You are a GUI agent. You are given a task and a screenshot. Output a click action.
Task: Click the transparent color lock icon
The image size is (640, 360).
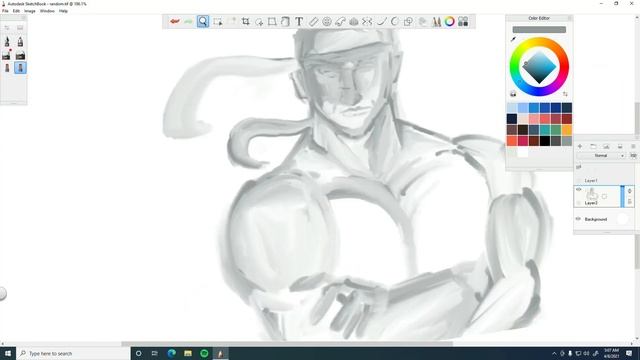click(x=513, y=94)
